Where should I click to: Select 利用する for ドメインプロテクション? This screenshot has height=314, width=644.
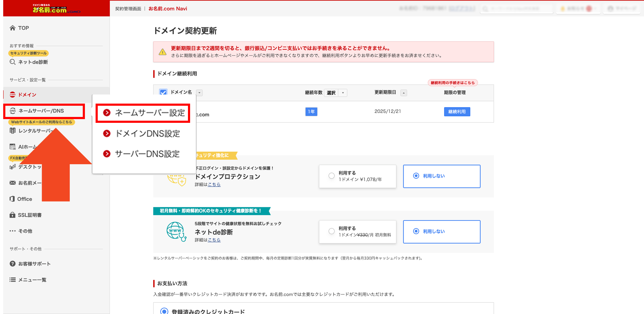coord(332,176)
